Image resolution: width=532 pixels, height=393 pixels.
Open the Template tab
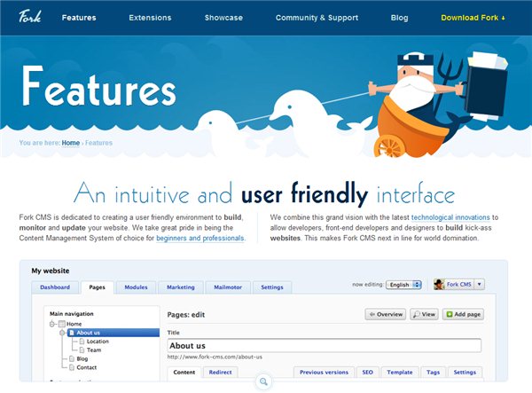[x=400, y=373]
